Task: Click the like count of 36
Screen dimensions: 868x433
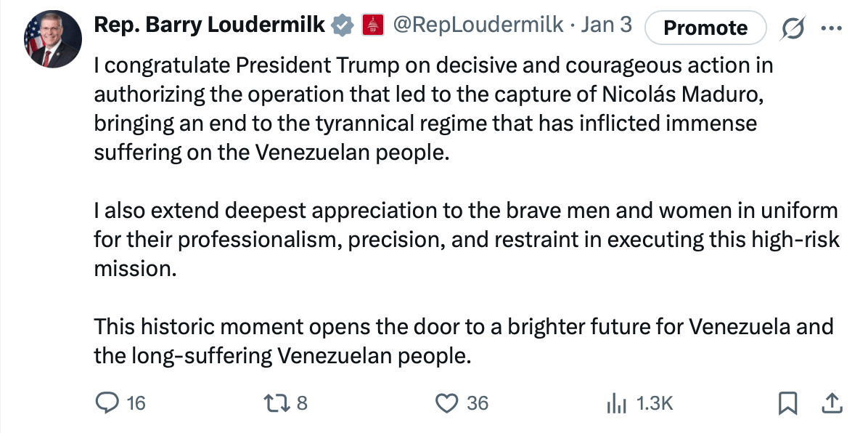Action: point(477,403)
